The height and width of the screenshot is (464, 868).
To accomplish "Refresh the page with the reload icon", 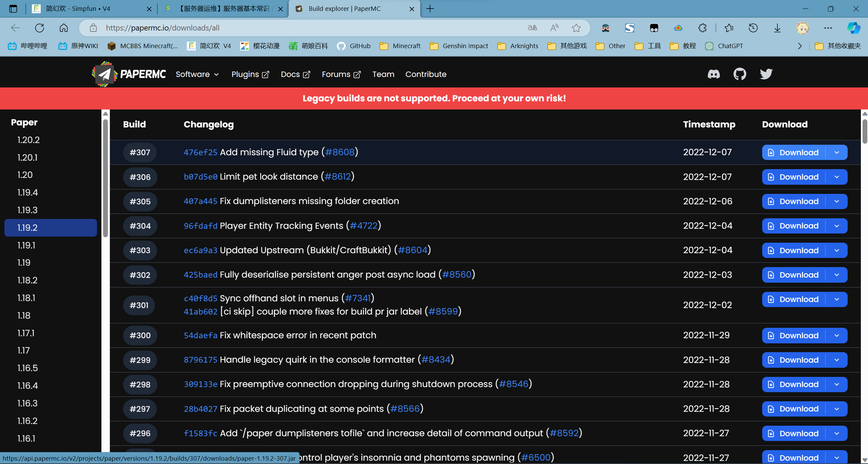I will 40,28.
